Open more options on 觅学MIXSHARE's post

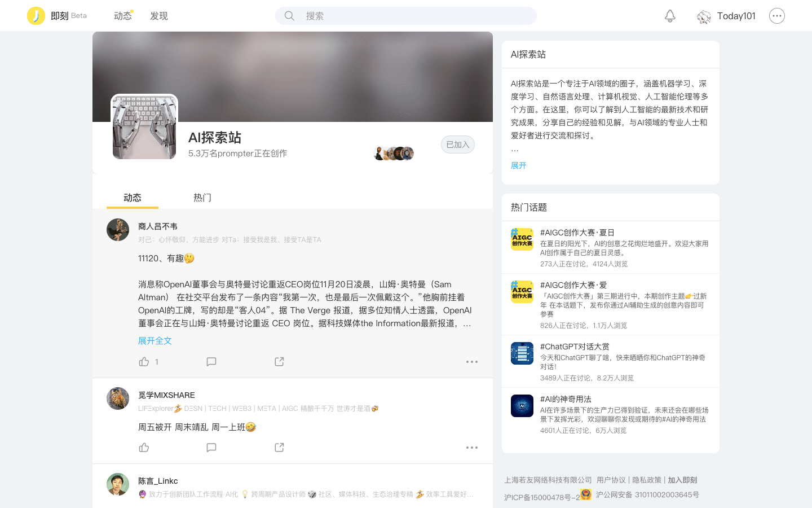tap(472, 448)
